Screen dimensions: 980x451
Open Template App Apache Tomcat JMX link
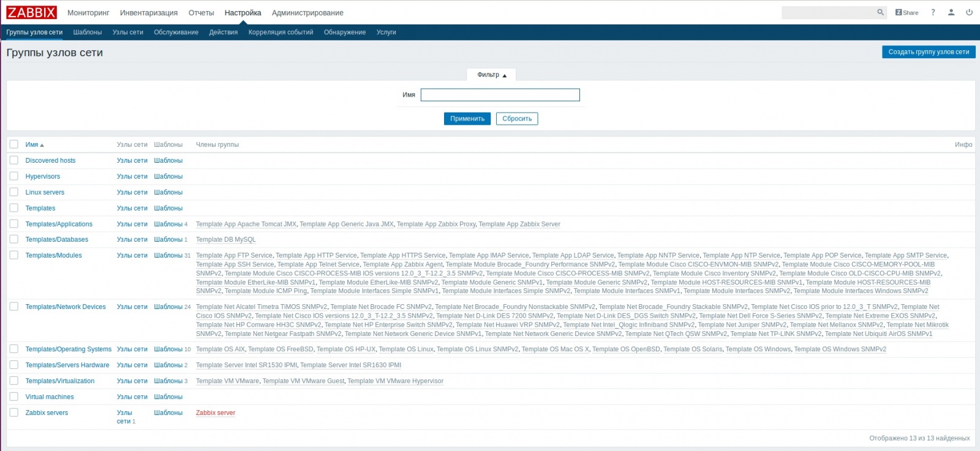(246, 224)
